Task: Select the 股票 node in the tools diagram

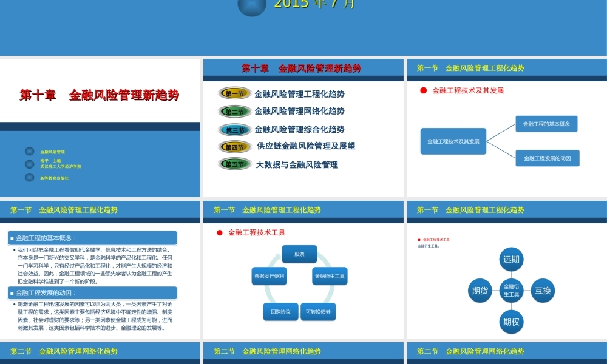Action: [x=299, y=254]
